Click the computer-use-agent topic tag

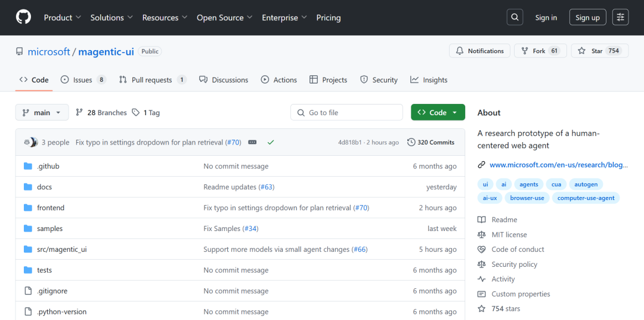[x=586, y=198]
